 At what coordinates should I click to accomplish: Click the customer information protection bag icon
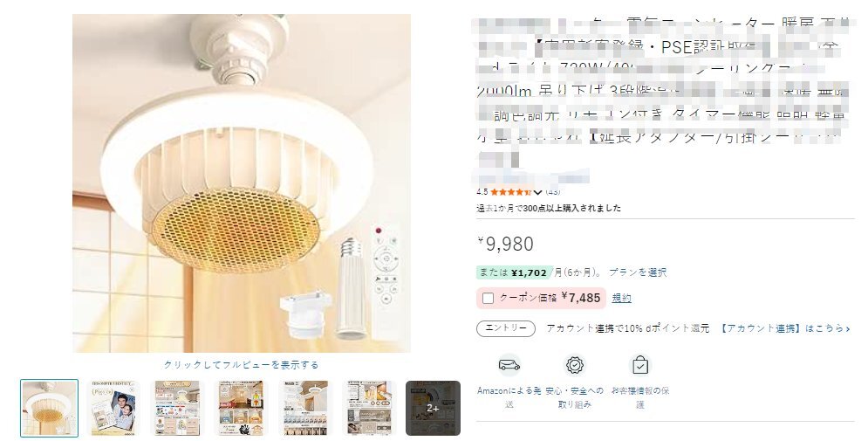640,365
